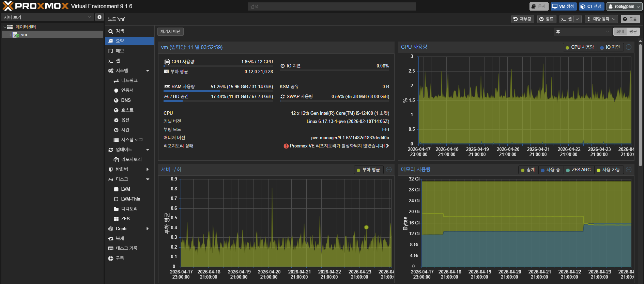
Task: Open the ZFS disk section
Action: coord(125,219)
